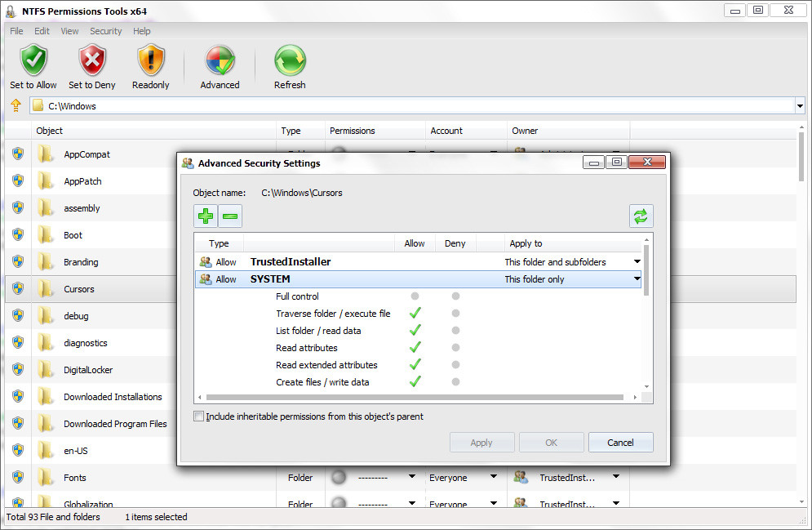
Task: Click the shield icon beside diagnostics
Action: (18, 342)
